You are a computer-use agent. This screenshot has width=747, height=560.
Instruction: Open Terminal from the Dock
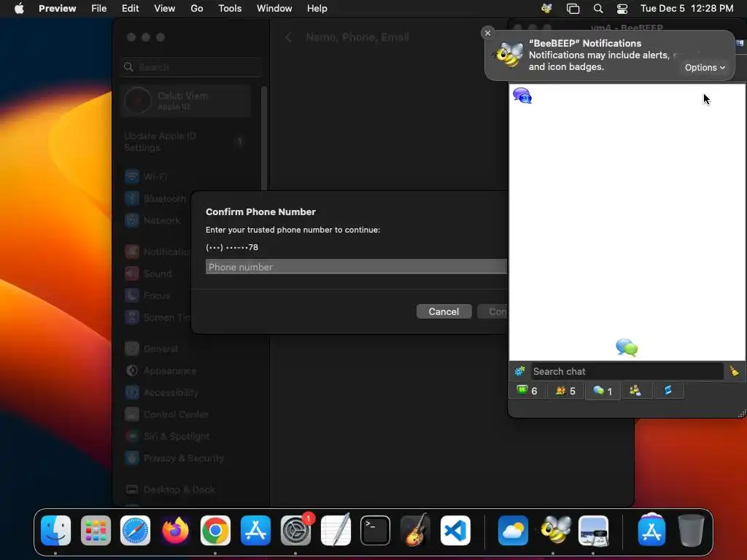(x=376, y=531)
